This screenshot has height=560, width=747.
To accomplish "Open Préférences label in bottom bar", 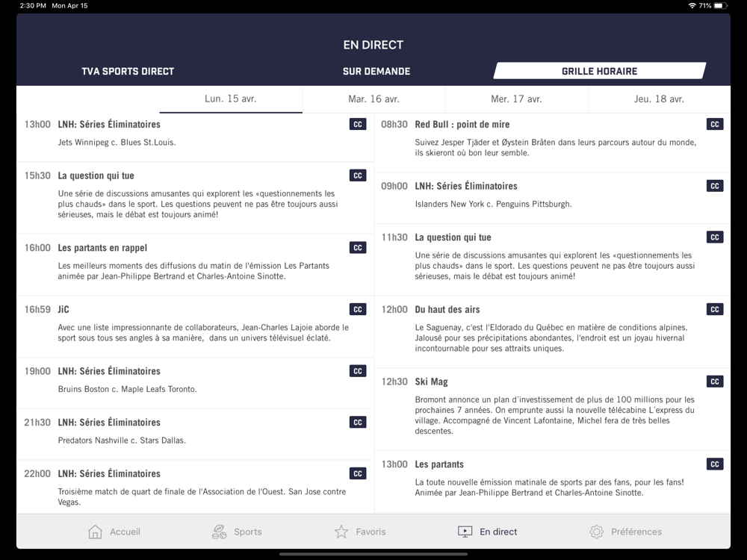I will (x=636, y=532).
